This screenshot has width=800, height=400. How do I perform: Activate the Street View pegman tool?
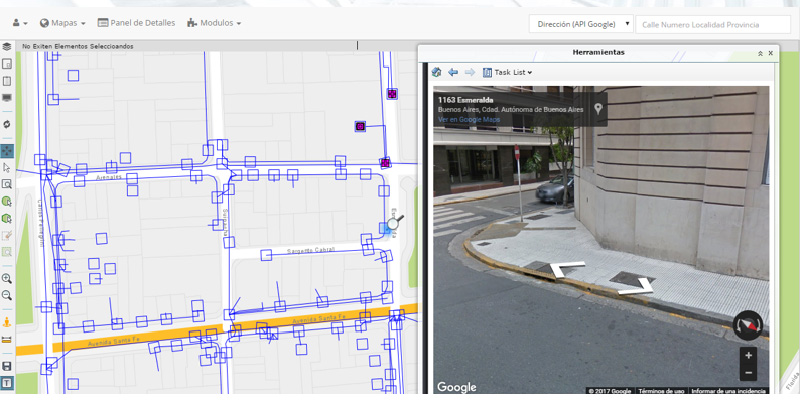(7, 322)
